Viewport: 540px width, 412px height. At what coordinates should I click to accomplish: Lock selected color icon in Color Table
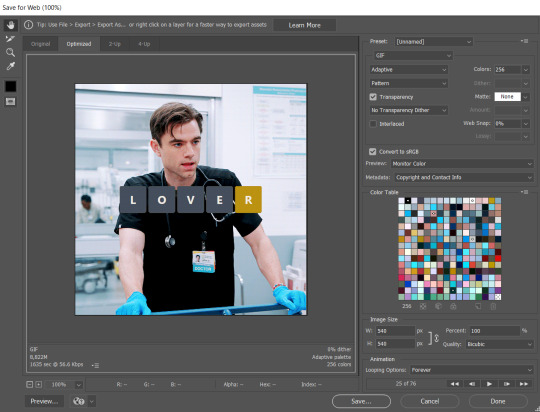[x=453, y=306]
